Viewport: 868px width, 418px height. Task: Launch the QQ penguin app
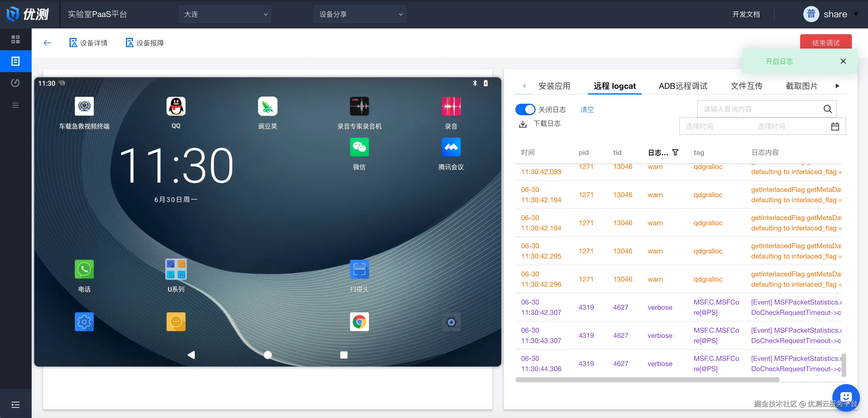(x=176, y=106)
